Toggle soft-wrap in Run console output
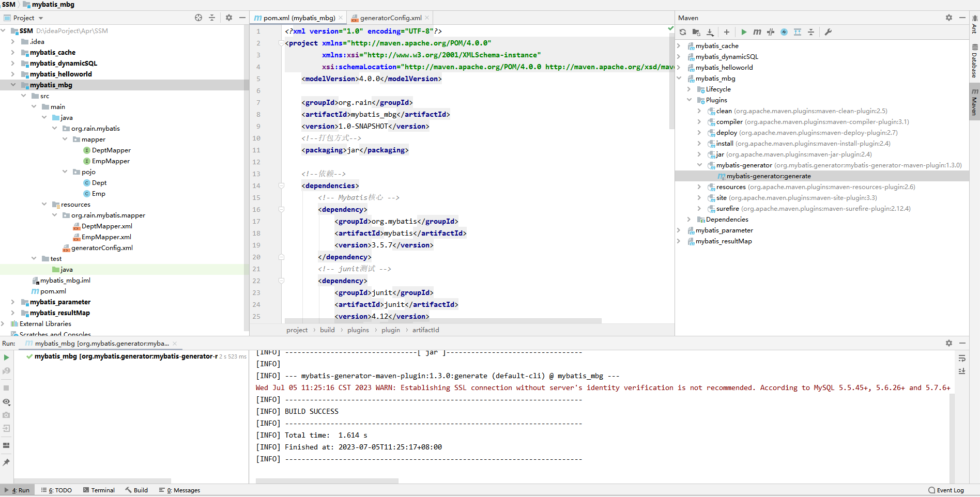This screenshot has height=497, width=980. [962, 358]
